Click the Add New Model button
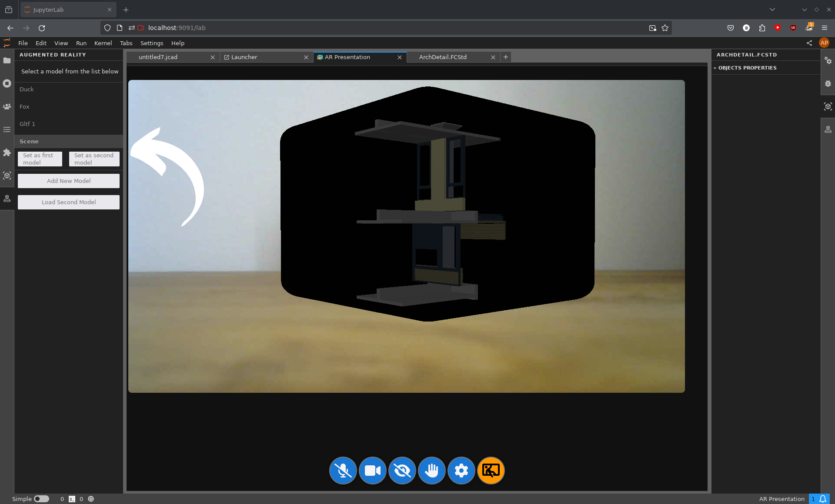The height and width of the screenshot is (504, 835). [x=69, y=181]
